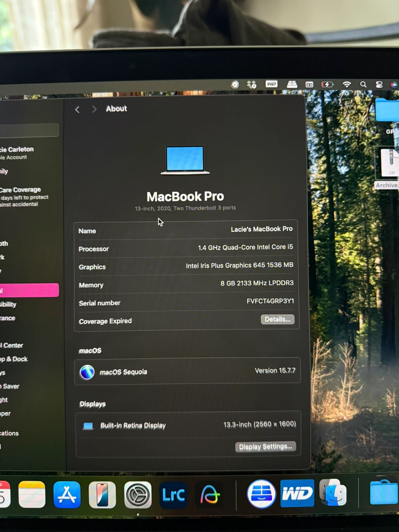Open Notes from the Dock
The height and width of the screenshot is (532, 399).
coord(32,494)
